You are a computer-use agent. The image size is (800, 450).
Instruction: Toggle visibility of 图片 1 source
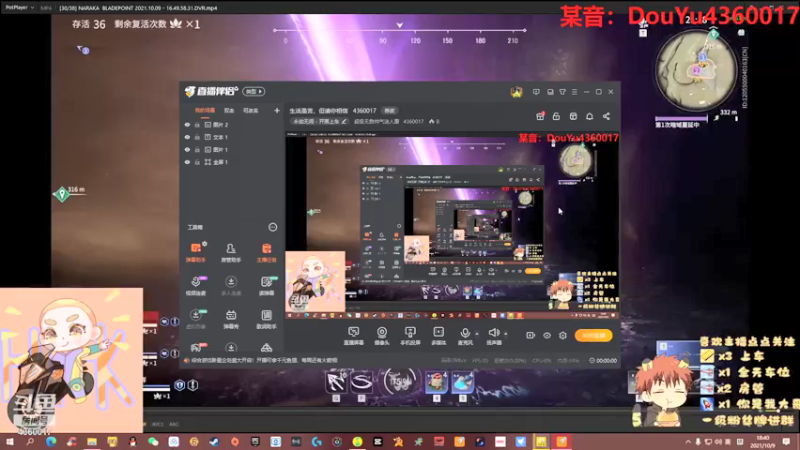[x=187, y=149]
